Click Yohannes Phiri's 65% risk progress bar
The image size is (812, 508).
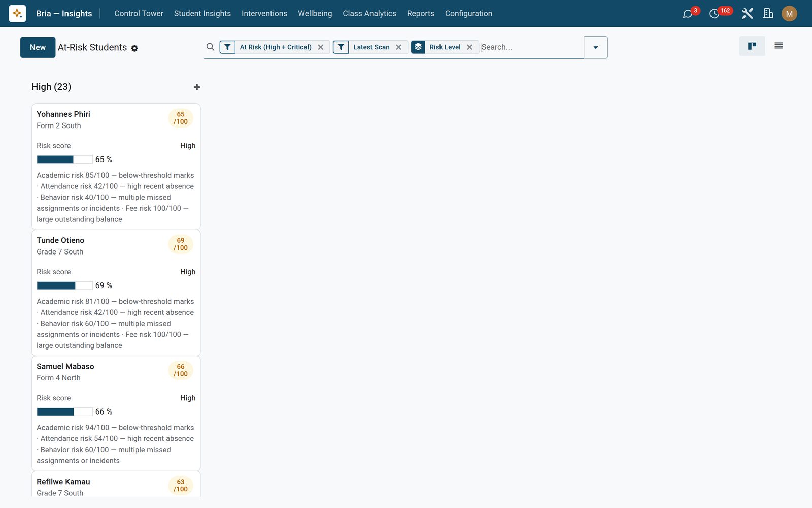point(65,160)
